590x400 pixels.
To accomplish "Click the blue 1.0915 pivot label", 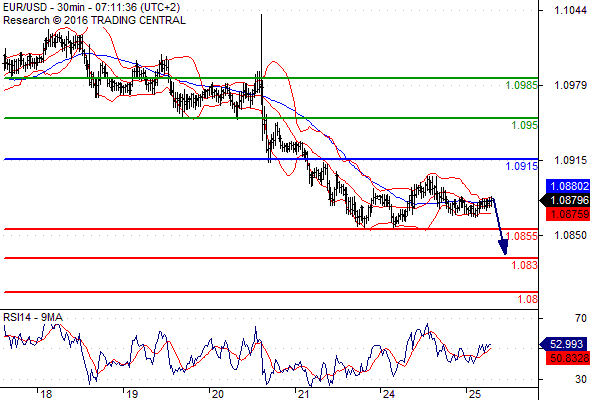I will [x=522, y=166].
